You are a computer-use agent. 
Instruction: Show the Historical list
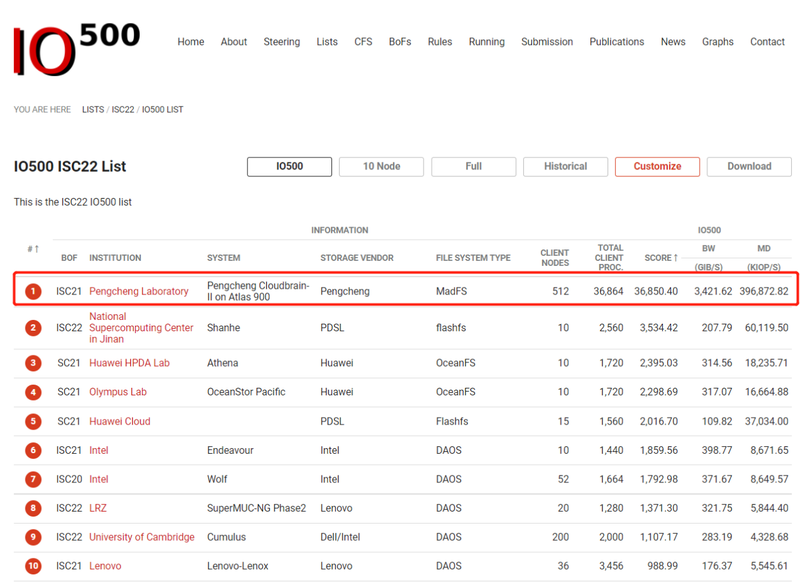click(565, 166)
